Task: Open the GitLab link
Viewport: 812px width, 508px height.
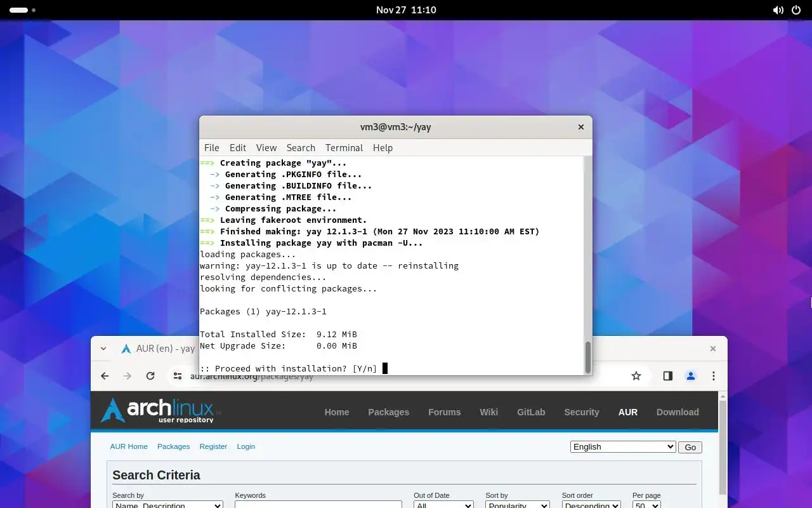Action: [531, 412]
